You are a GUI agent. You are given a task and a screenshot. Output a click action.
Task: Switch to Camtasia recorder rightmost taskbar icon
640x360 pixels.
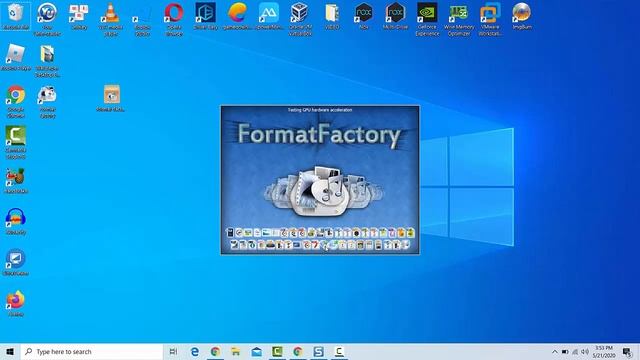tap(339, 351)
